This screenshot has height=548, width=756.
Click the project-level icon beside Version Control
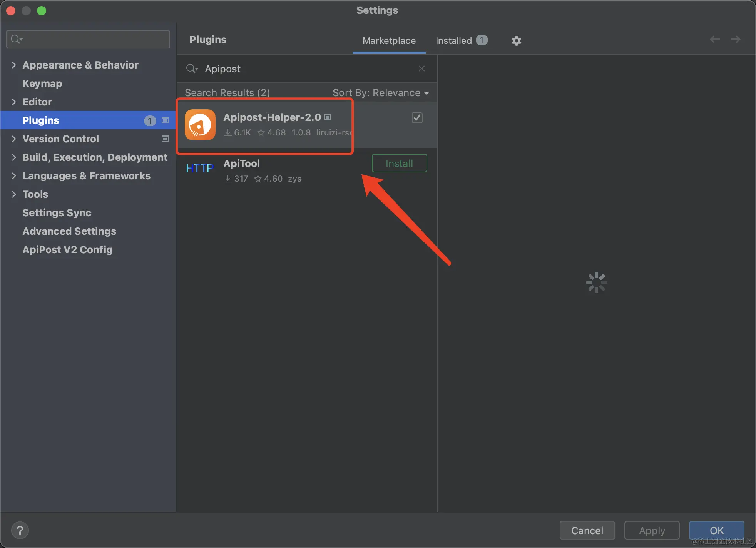coord(165,139)
